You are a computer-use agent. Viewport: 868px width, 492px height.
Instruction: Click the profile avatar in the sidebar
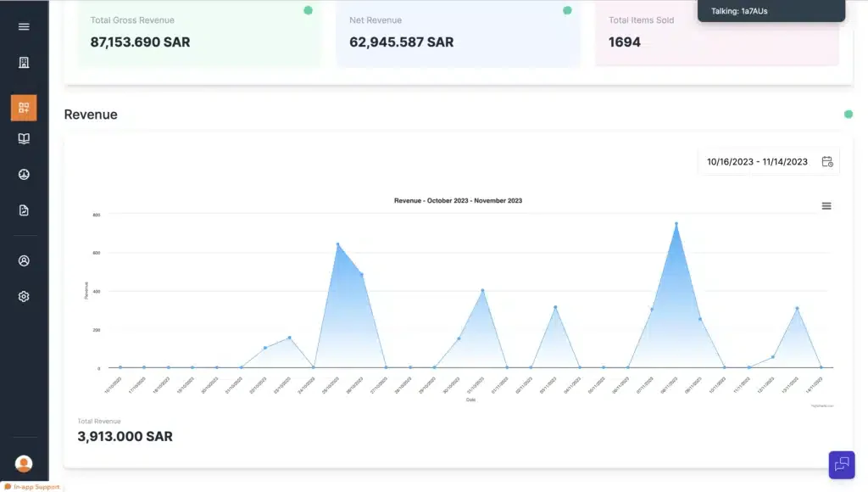(x=24, y=463)
